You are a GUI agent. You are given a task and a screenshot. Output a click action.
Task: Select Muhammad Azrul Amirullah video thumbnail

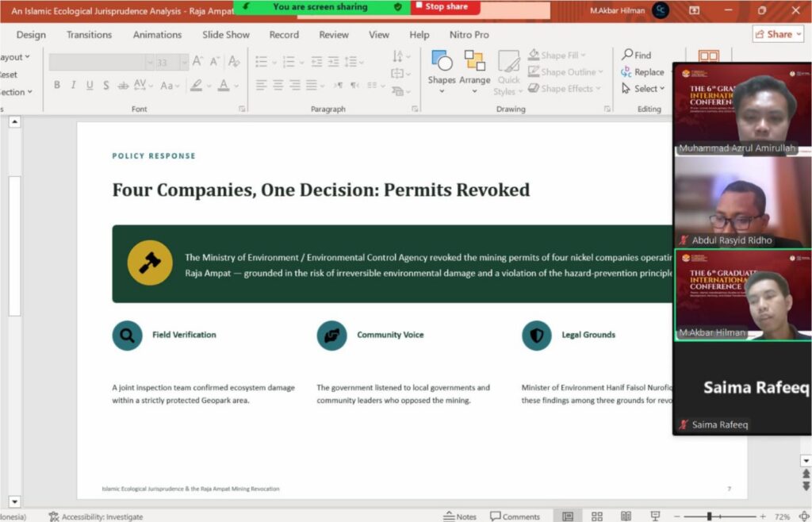point(742,109)
